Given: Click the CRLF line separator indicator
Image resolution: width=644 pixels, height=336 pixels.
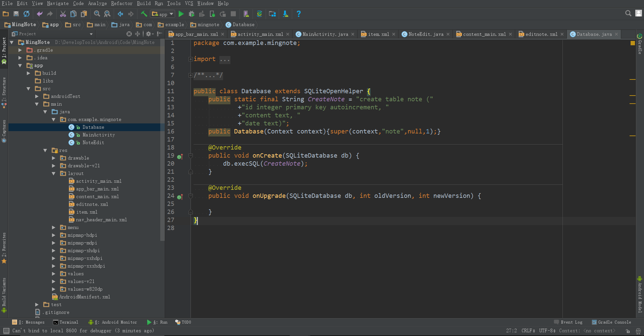Looking at the screenshot, I should 528,331.
